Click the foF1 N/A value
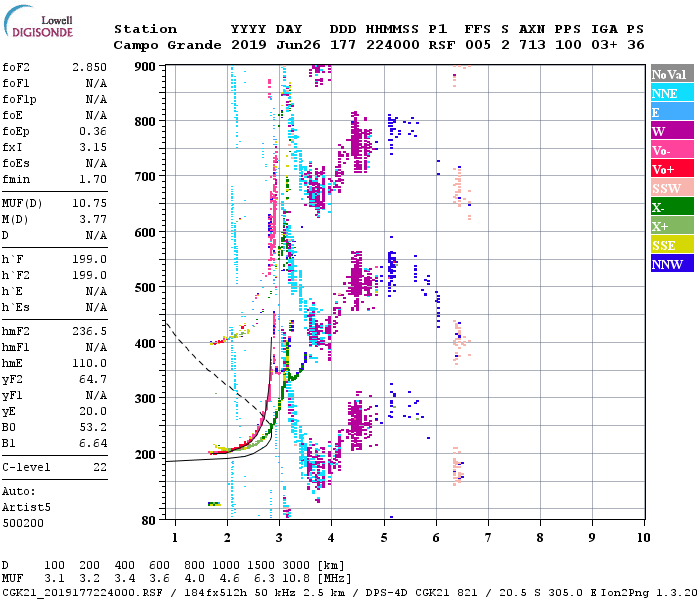This screenshot has width=700, height=600. point(96,83)
